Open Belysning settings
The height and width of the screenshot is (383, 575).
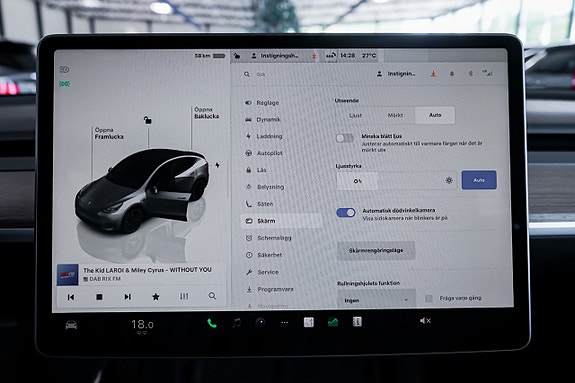(x=265, y=187)
